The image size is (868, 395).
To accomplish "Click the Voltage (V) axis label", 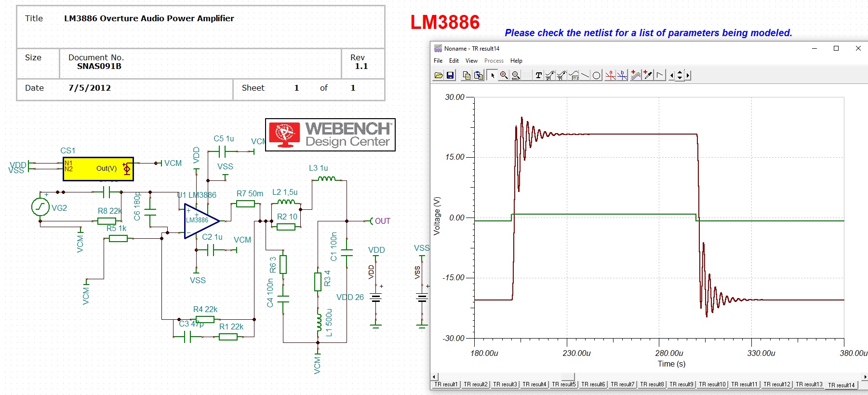I will click(437, 216).
